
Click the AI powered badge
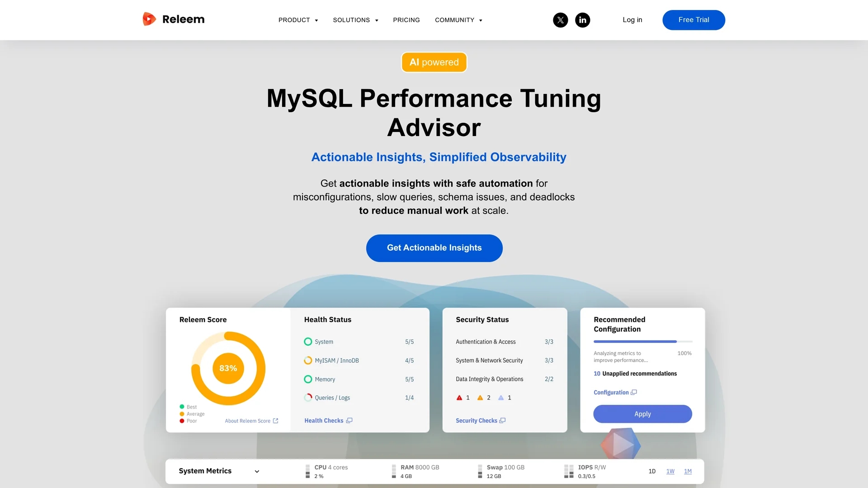(434, 62)
